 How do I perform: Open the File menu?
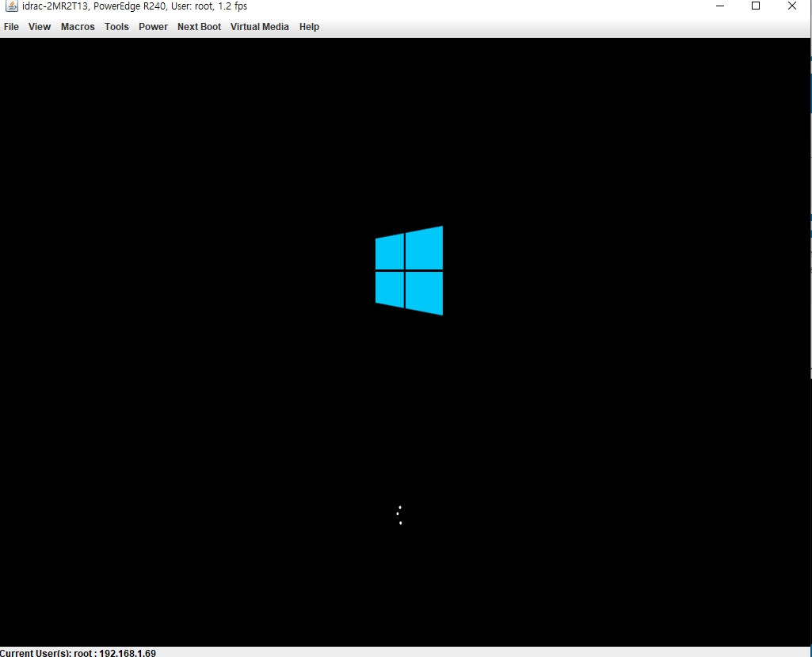(x=11, y=27)
